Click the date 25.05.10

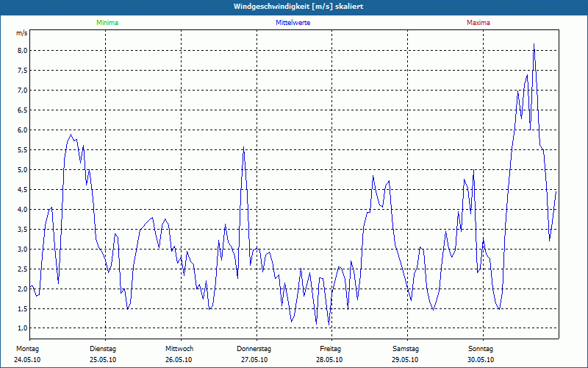[x=103, y=360]
